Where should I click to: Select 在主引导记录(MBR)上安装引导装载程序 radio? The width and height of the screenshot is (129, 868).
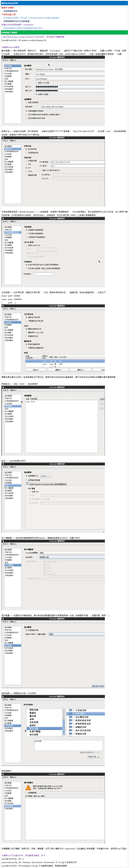pyautogui.click(x=26, y=264)
